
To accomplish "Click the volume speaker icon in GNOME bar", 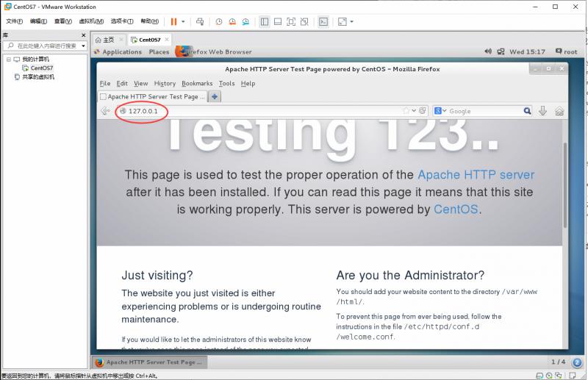I will [488, 51].
